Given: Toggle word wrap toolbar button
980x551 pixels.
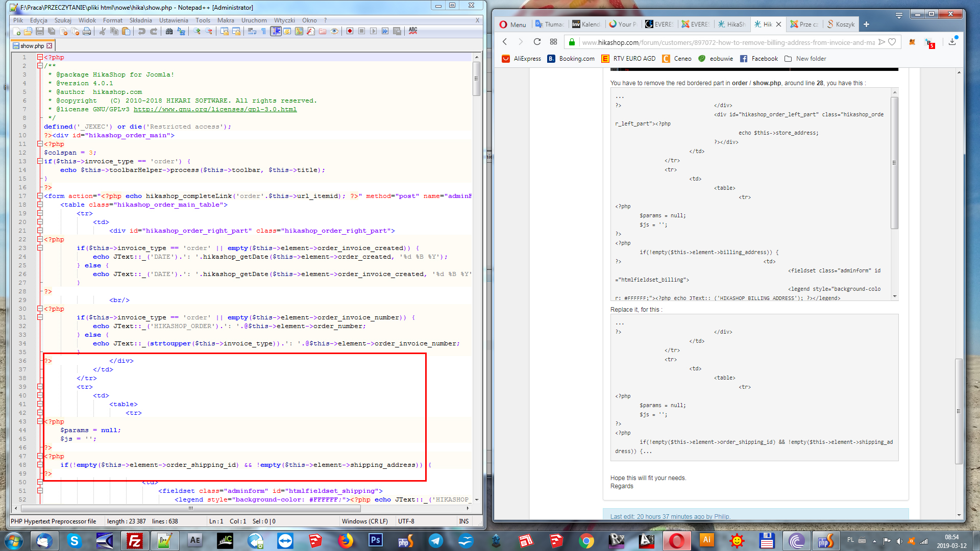Looking at the screenshot, I should pos(252,31).
